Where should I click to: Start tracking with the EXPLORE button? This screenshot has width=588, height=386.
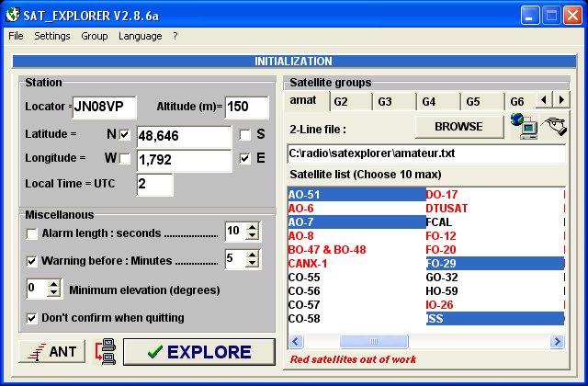[199, 352]
